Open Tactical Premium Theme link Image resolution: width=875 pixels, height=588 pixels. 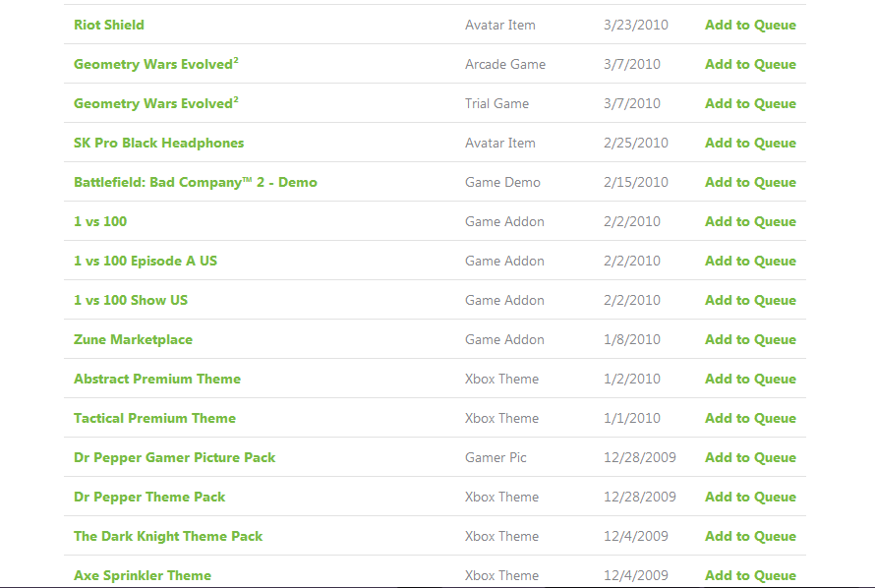coord(154,419)
